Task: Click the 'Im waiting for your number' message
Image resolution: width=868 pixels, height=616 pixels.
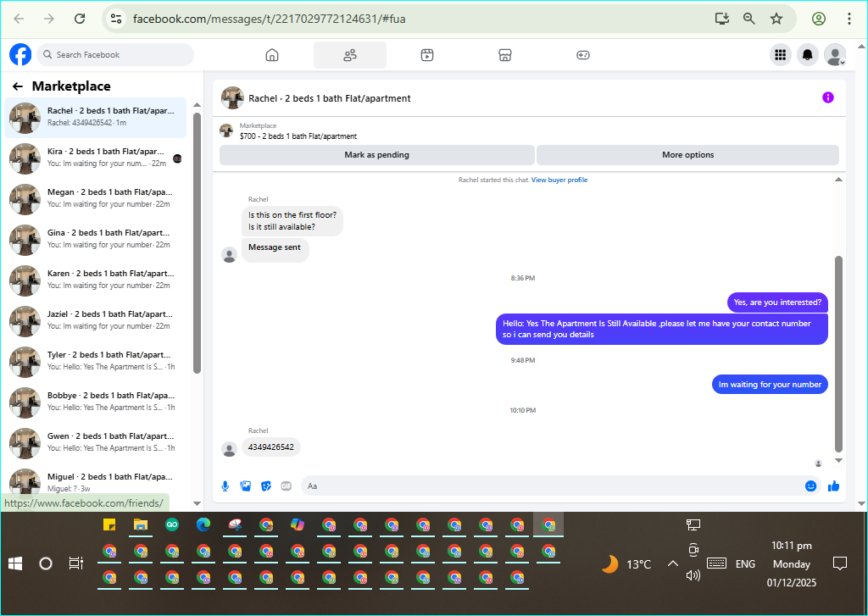Action: tap(770, 385)
